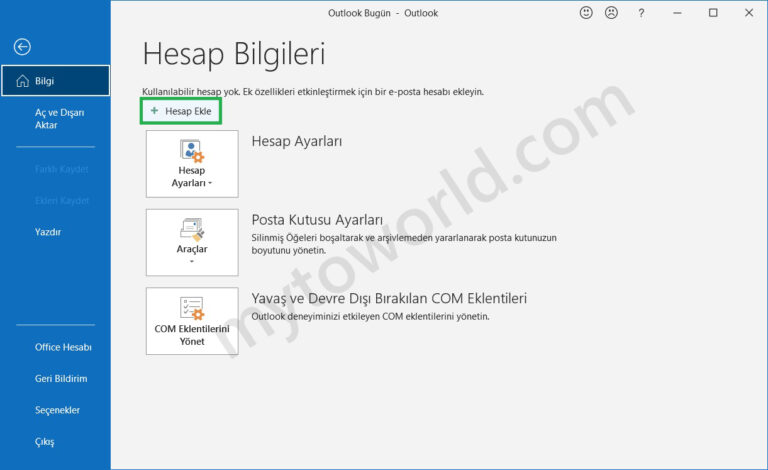Maximize the Outlook window
Viewport: 768px width, 470px height.
pos(713,13)
